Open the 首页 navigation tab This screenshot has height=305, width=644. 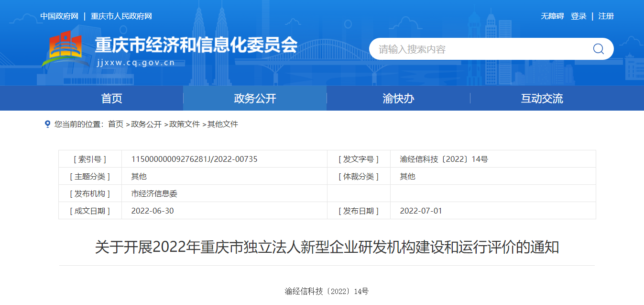(111, 98)
